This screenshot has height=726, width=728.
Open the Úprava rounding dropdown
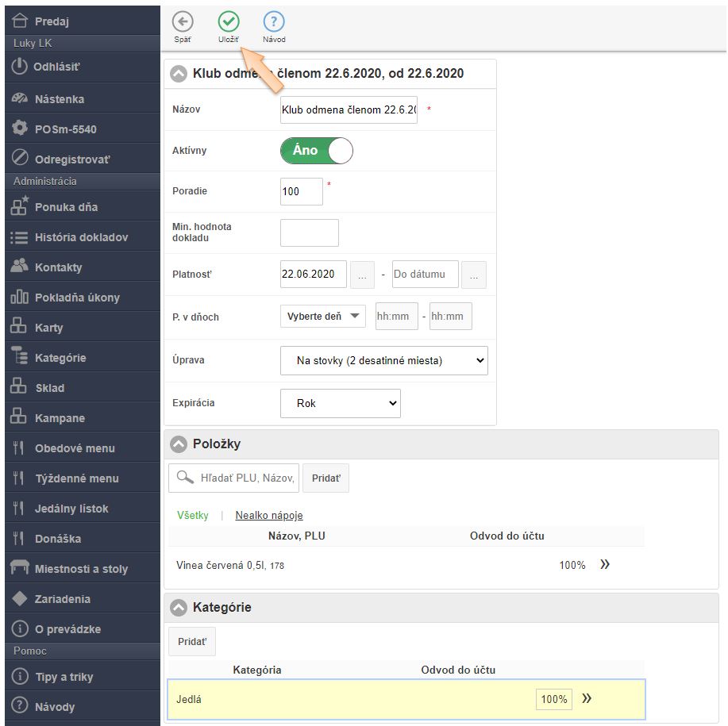pos(383,360)
